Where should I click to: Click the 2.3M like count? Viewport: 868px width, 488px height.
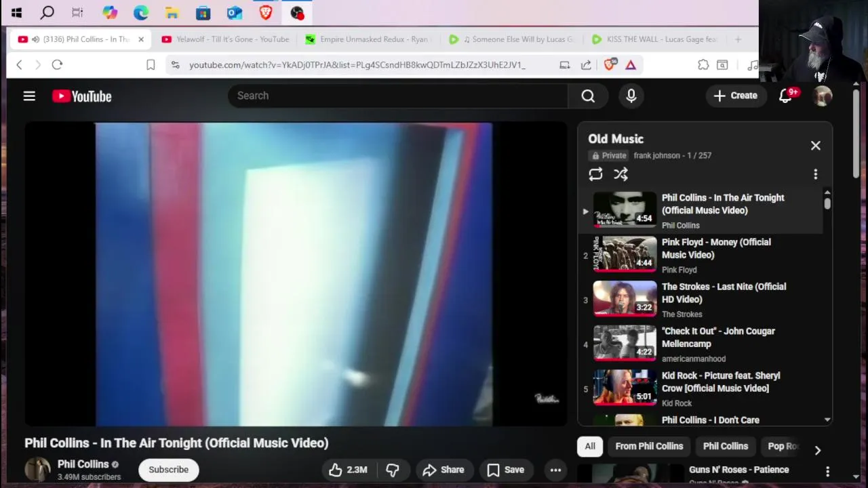357,470
